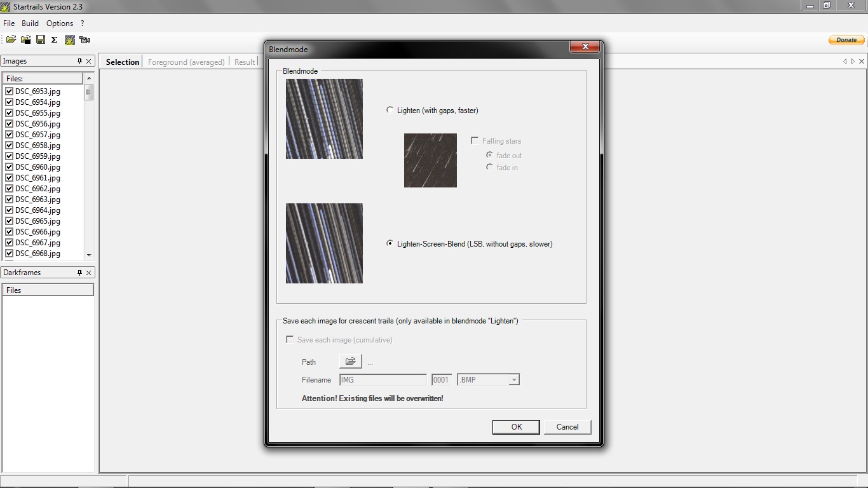Click the Images file list scrollbar thumb
This screenshot has width=868, height=488.
click(89, 92)
